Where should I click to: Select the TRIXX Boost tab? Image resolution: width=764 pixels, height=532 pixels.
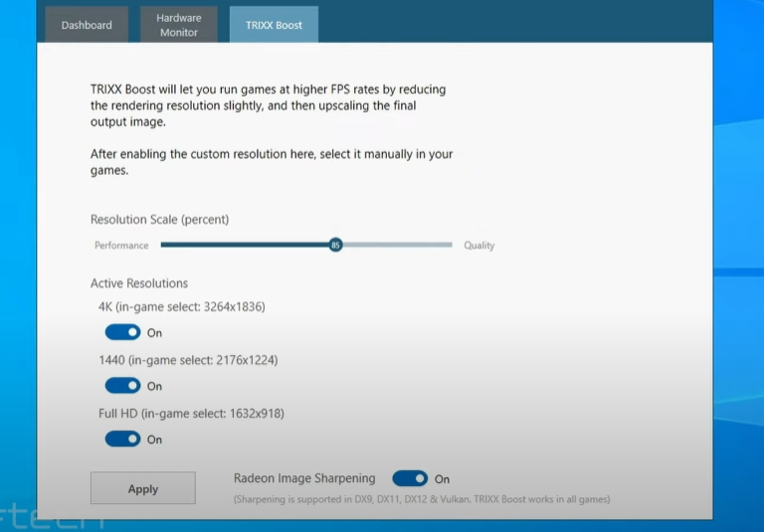coord(274,25)
